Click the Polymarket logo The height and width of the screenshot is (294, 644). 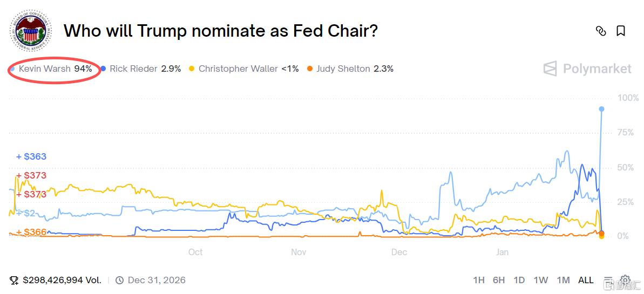click(x=587, y=69)
